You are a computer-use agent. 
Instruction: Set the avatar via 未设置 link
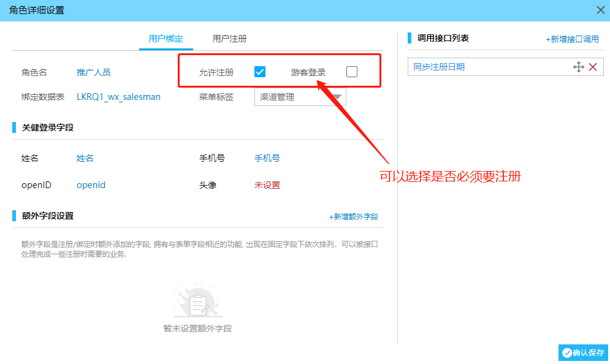267,185
